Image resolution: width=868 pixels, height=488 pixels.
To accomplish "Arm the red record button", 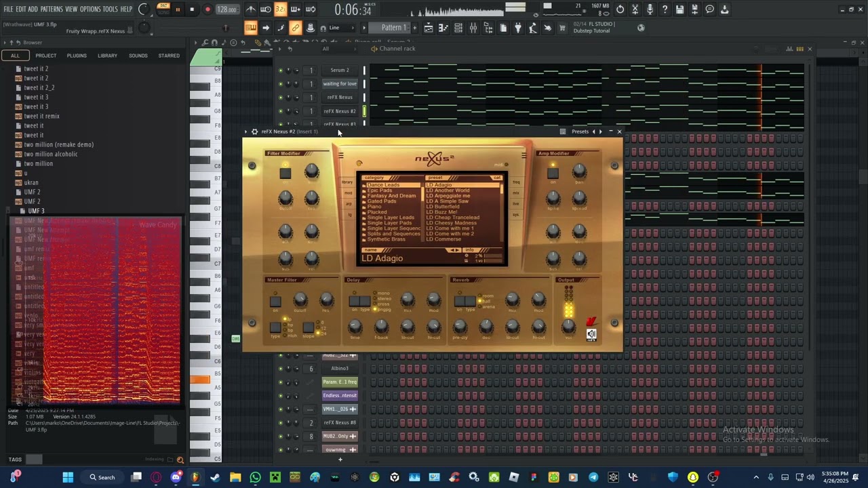I will [x=208, y=9].
